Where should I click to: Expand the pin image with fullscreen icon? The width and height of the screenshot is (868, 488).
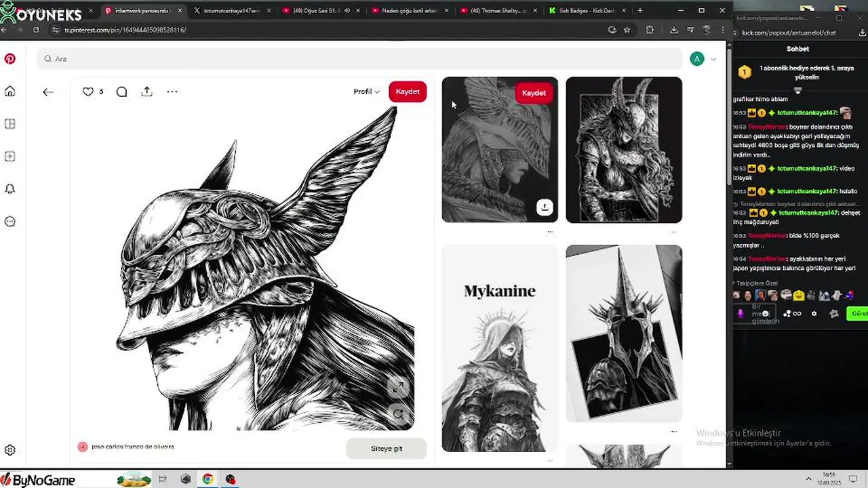tap(398, 387)
